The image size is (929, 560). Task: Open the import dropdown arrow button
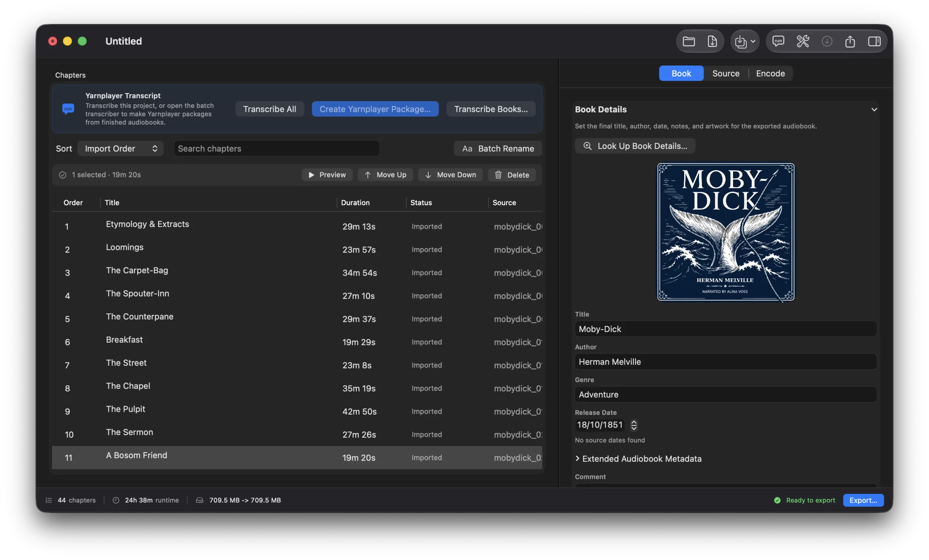(745, 41)
